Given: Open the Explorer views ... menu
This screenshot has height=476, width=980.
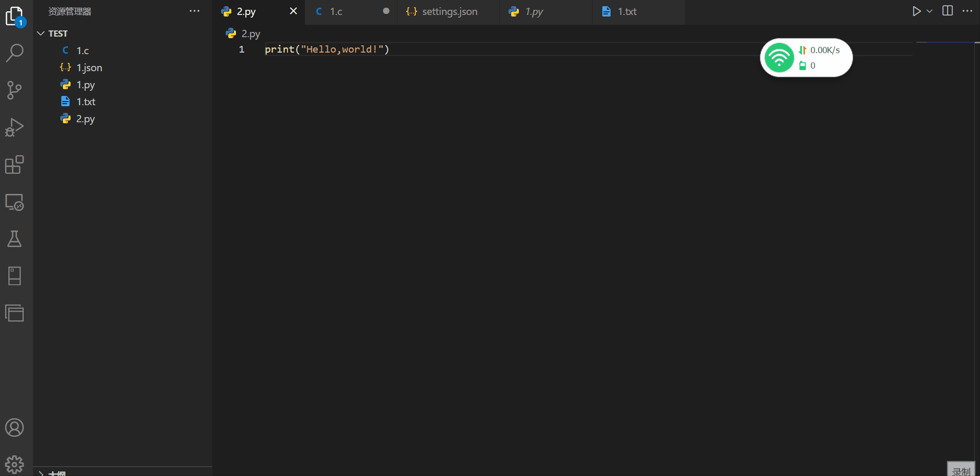Looking at the screenshot, I should [194, 11].
